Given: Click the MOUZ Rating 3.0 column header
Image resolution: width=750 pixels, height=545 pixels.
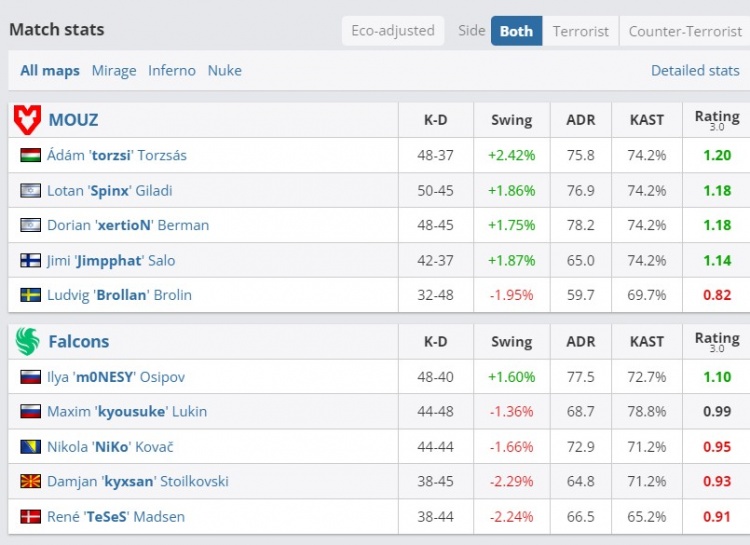Looking at the screenshot, I should click(x=717, y=120).
